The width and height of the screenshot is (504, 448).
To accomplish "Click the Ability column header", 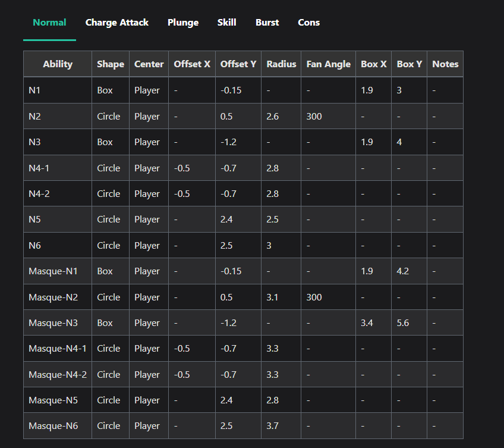I will (58, 64).
